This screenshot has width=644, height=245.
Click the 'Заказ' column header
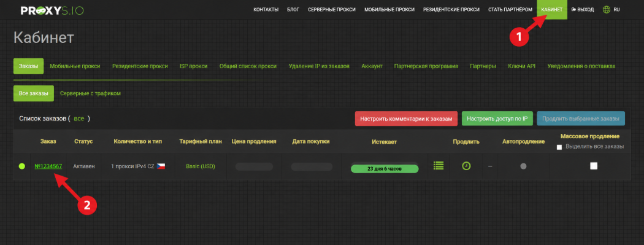pos(48,141)
